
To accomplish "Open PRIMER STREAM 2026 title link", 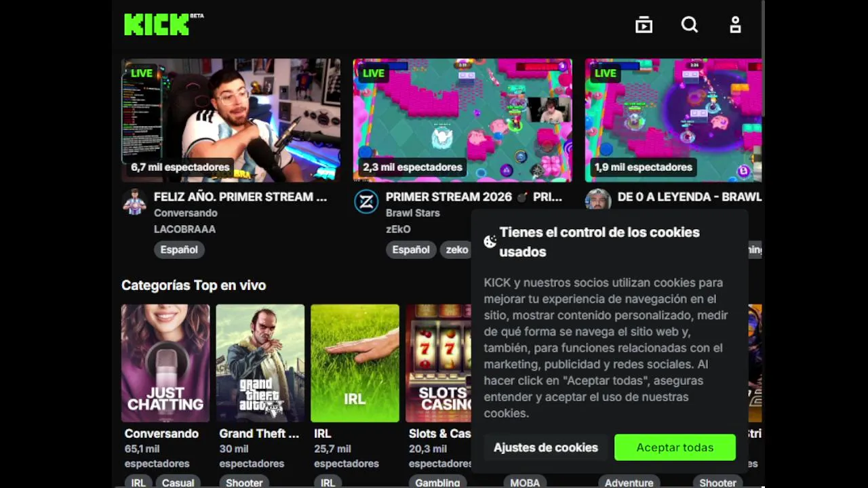I will 473,197.
